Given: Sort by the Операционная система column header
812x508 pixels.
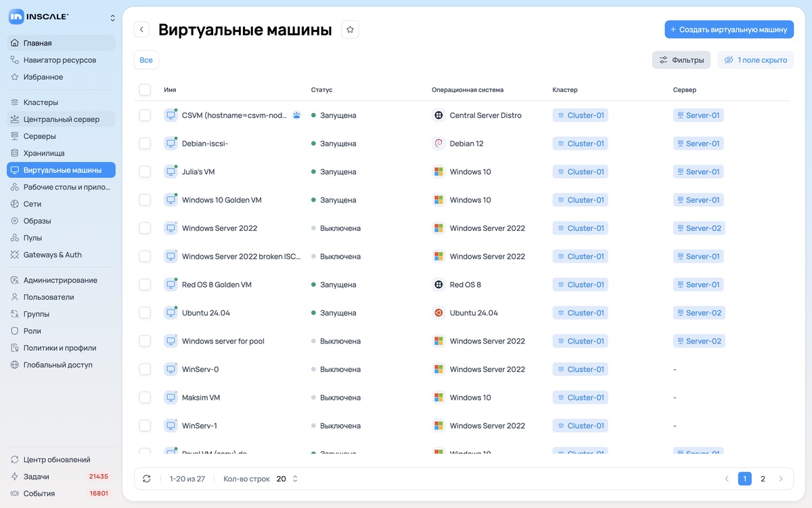Looking at the screenshot, I should [468, 89].
